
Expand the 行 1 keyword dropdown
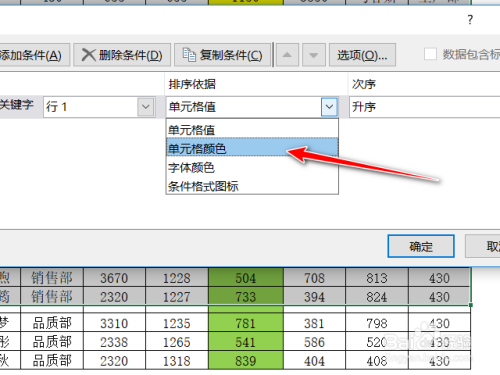[146, 107]
